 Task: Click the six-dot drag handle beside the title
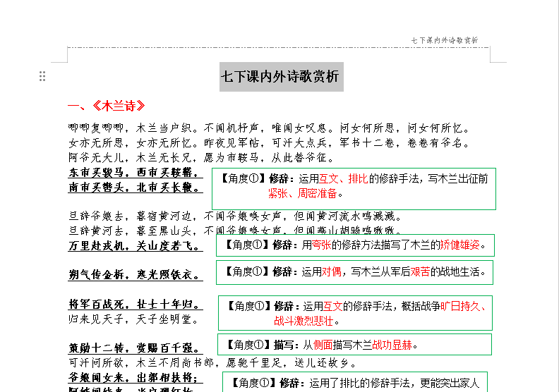click(x=42, y=76)
